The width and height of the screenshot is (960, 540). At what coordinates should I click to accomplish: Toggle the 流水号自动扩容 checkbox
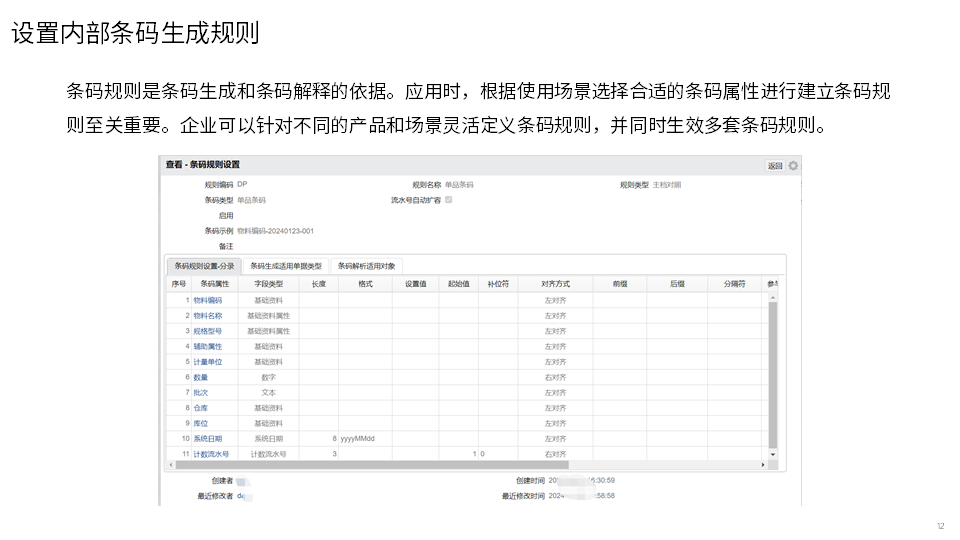[x=449, y=200]
